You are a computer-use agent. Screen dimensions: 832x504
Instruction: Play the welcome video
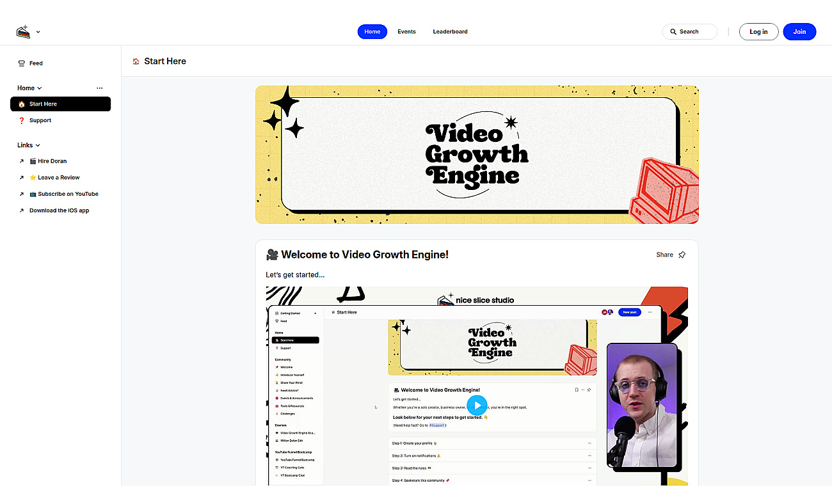point(477,405)
